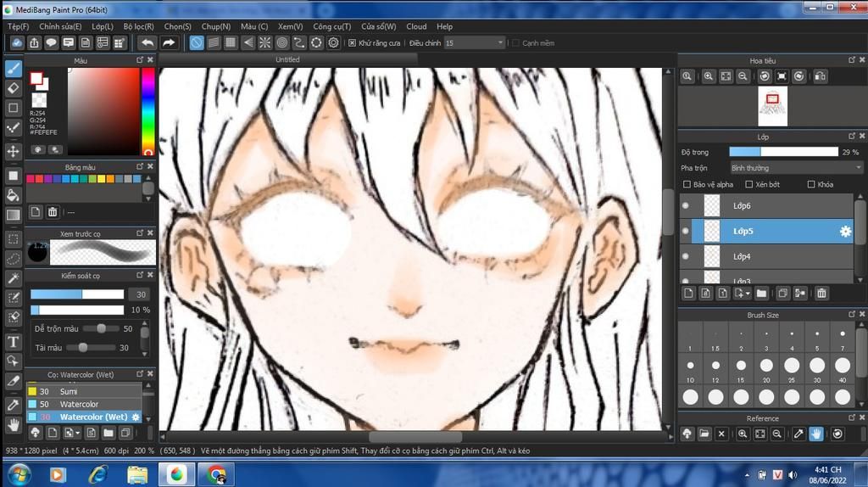Hide the Lớp4 layer
The width and height of the screenshot is (868, 487).
[686, 256]
